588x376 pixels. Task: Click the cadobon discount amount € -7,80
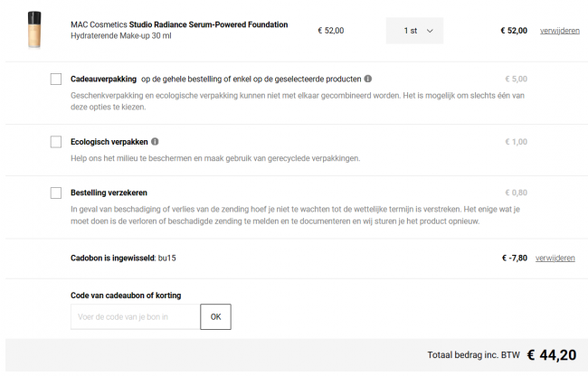514,258
